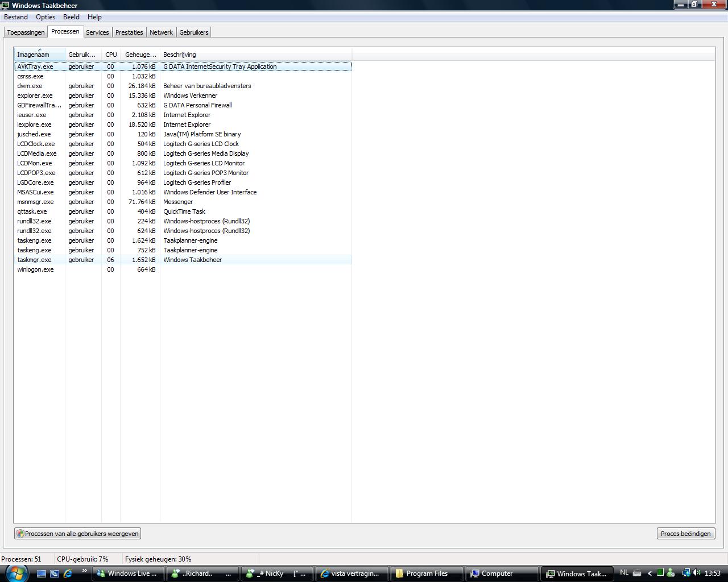Select the AVKTray.exe process row
The width and height of the screenshot is (728, 582).
[183, 66]
